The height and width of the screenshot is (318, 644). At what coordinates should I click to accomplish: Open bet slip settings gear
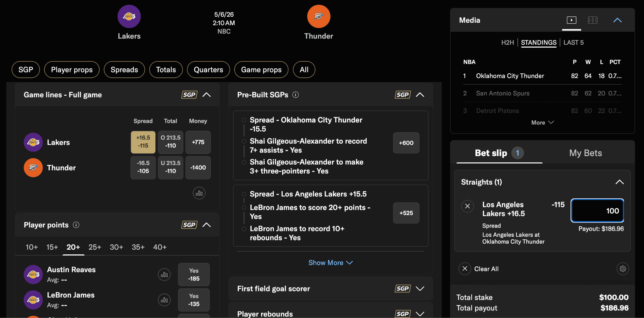tap(623, 269)
